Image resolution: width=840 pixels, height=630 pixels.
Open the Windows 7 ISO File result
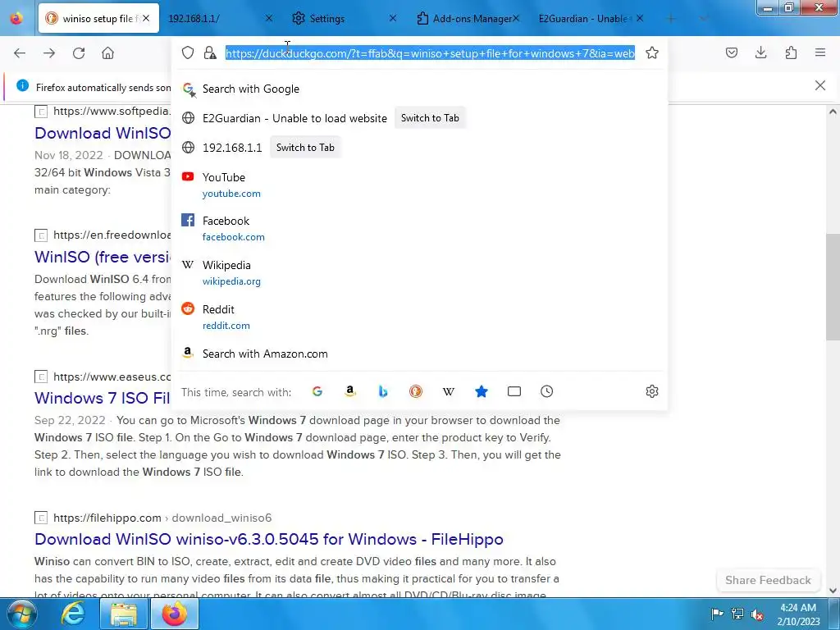[x=103, y=398]
